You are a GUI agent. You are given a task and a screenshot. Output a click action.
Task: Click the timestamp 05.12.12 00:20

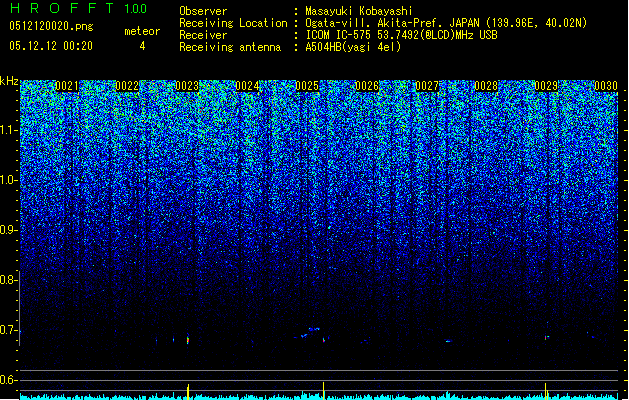click(x=51, y=46)
